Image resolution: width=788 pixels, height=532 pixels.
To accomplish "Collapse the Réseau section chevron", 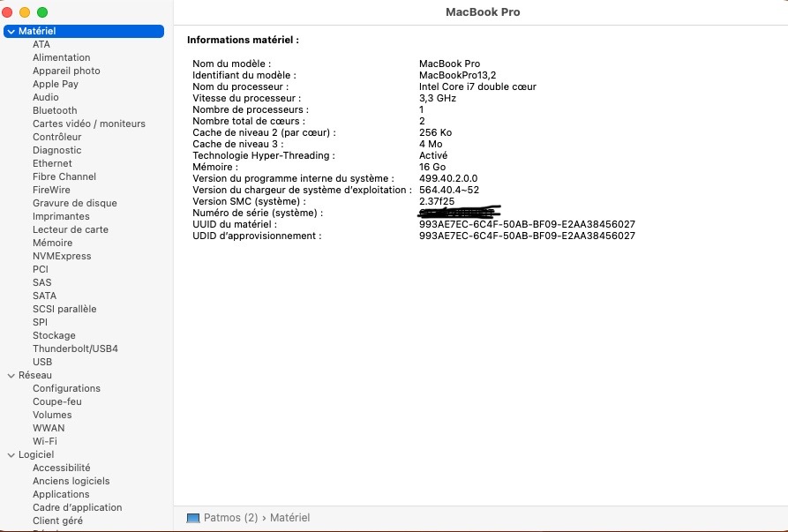I will pyautogui.click(x=11, y=375).
